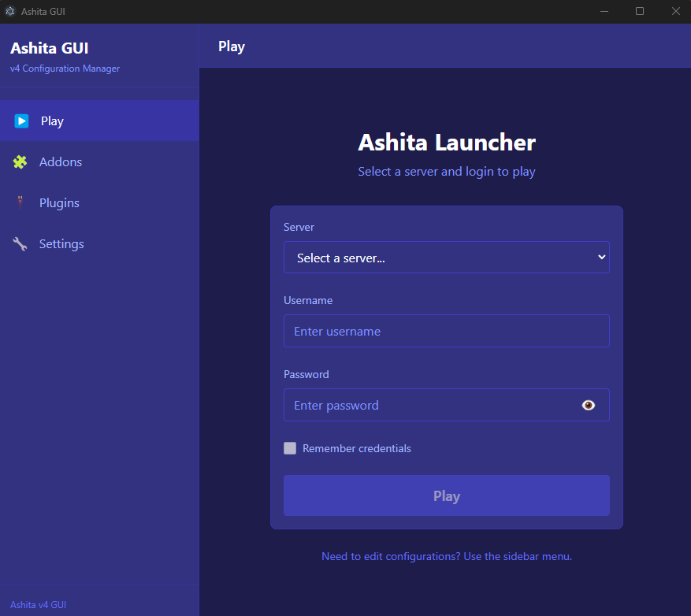Toggle password visibility with the eye icon

click(588, 405)
